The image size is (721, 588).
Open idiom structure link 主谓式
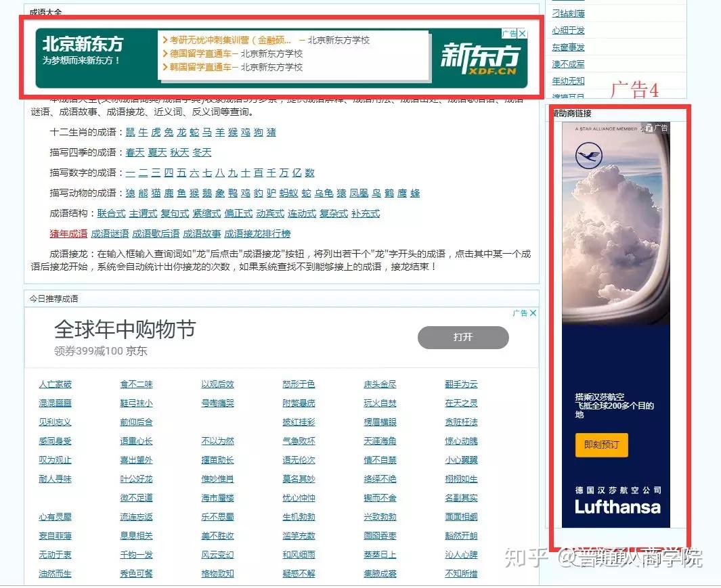143,213
